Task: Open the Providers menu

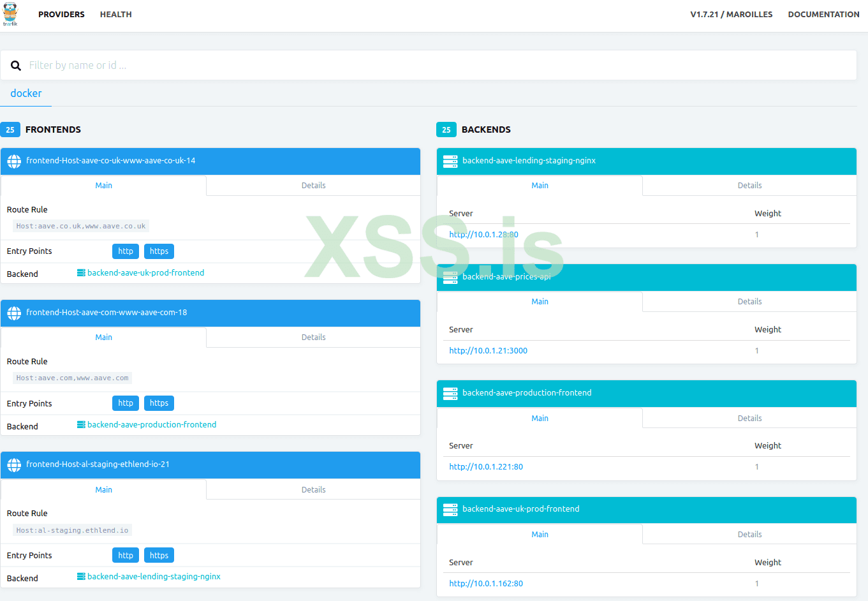Action: [x=61, y=15]
